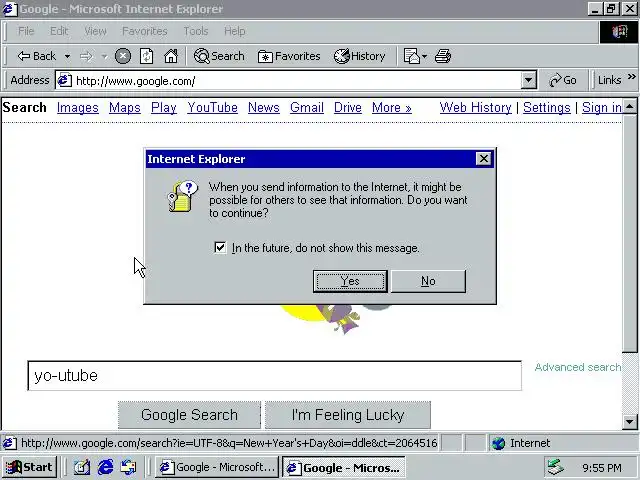This screenshot has height=480, width=640.
Task: Open the Images link
Action: 78,107
